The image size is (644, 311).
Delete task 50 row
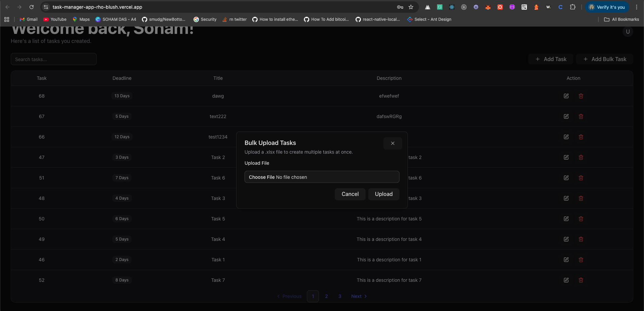coord(581,219)
